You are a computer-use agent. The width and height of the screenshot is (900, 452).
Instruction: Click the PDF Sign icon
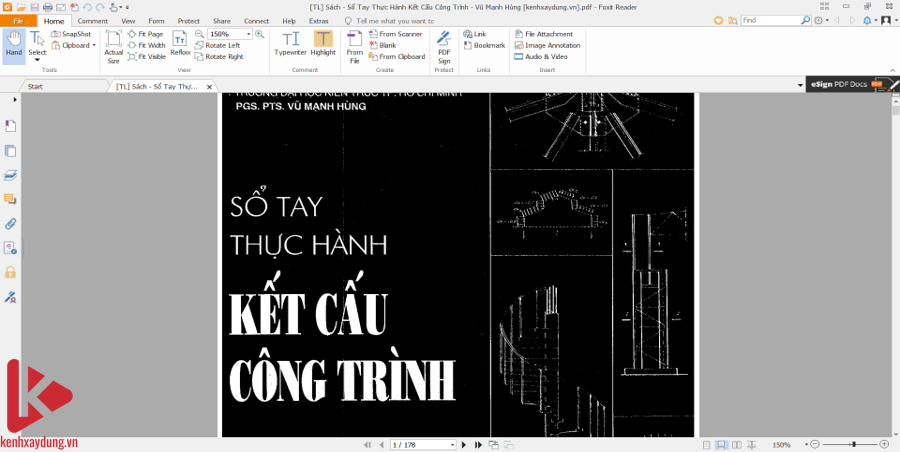click(x=444, y=46)
